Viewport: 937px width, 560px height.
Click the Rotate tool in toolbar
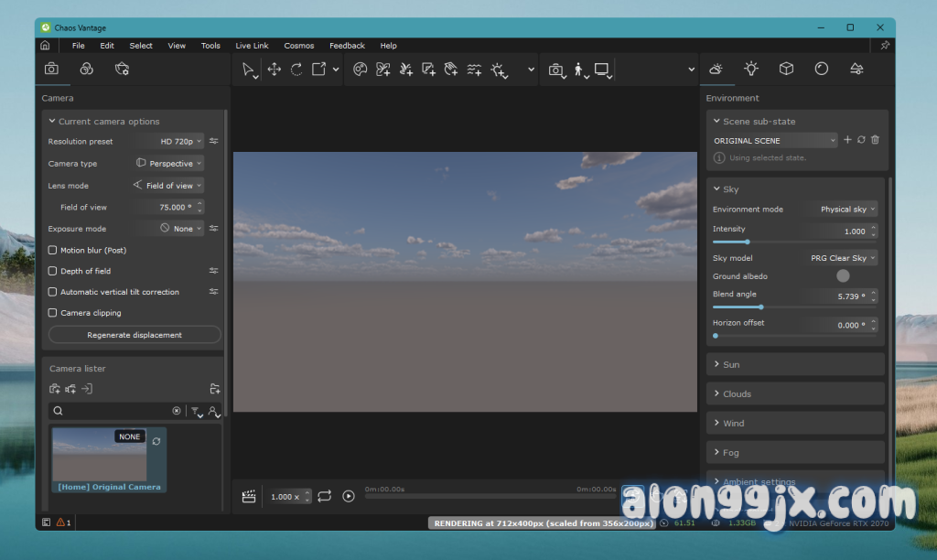pos(296,70)
